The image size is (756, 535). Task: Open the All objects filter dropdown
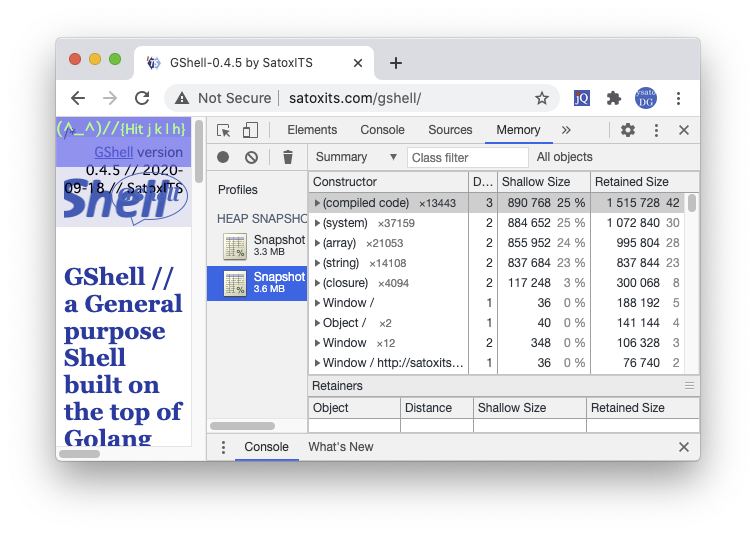click(x=565, y=157)
